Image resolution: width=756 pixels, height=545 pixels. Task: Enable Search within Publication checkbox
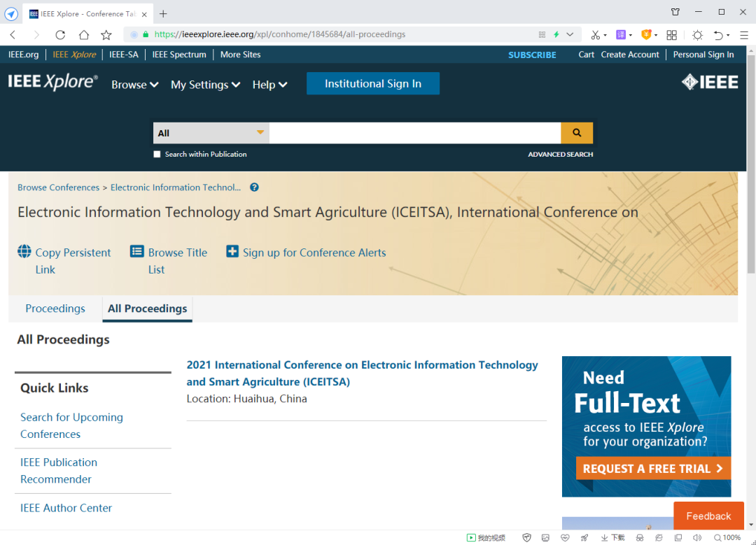157,155
